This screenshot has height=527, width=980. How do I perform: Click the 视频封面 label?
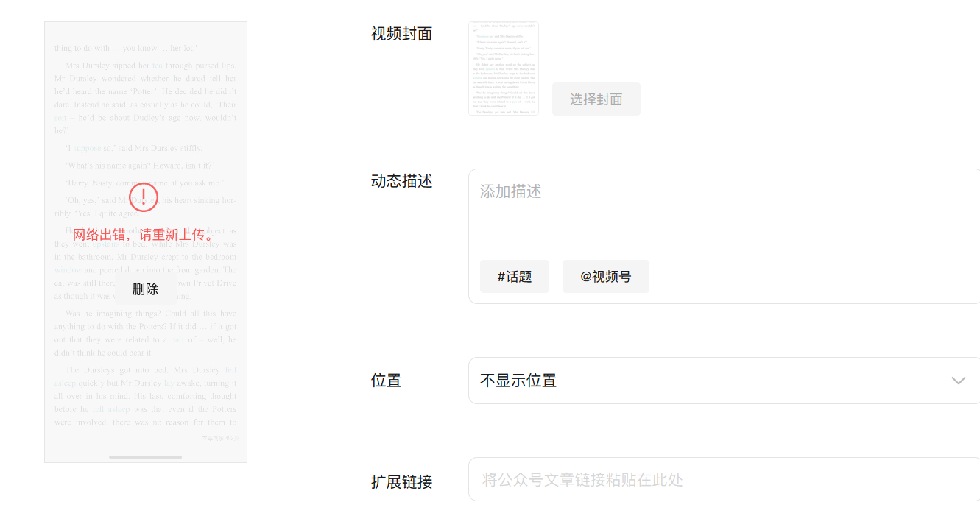401,34
